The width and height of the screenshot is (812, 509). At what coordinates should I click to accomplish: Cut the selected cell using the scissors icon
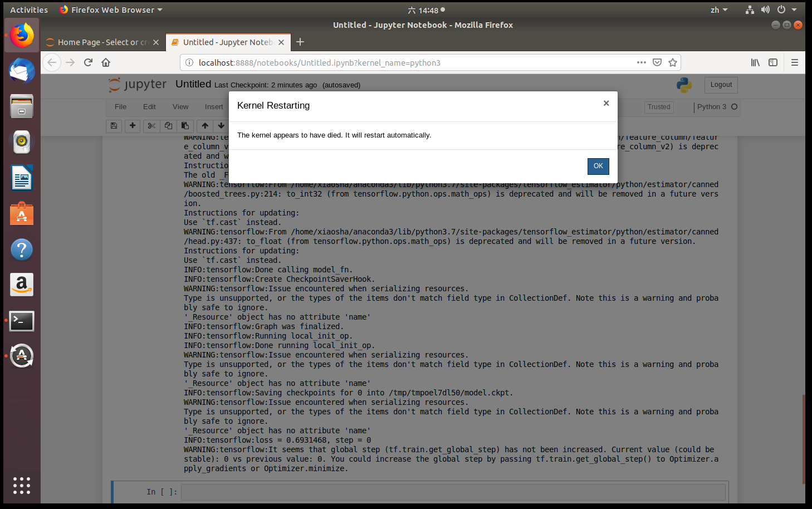151,126
